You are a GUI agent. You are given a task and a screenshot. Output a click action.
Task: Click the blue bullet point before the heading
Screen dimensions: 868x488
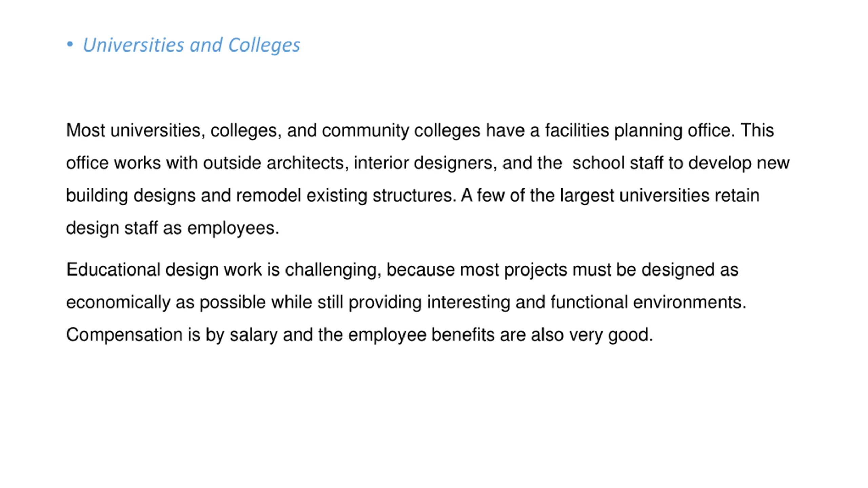70,44
